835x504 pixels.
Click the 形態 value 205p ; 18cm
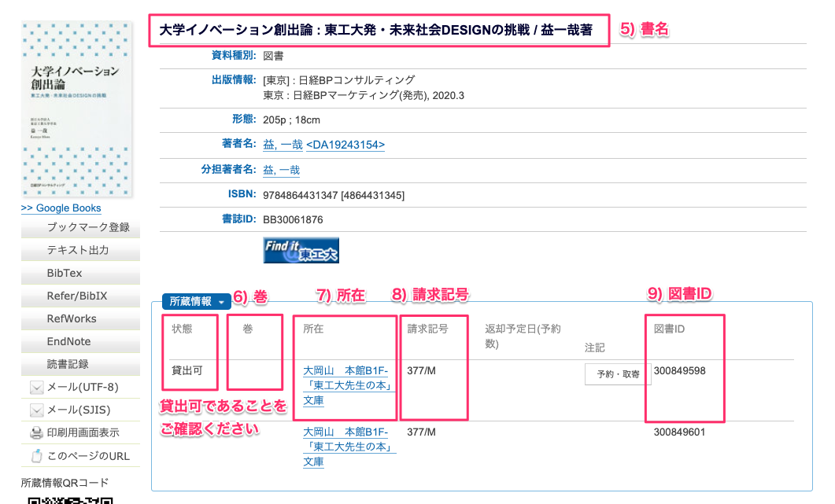[291, 120]
